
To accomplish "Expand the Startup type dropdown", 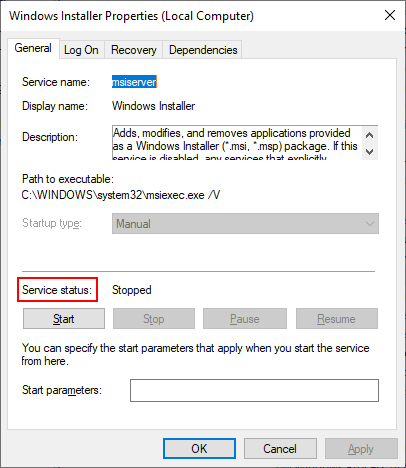I will (x=245, y=224).
